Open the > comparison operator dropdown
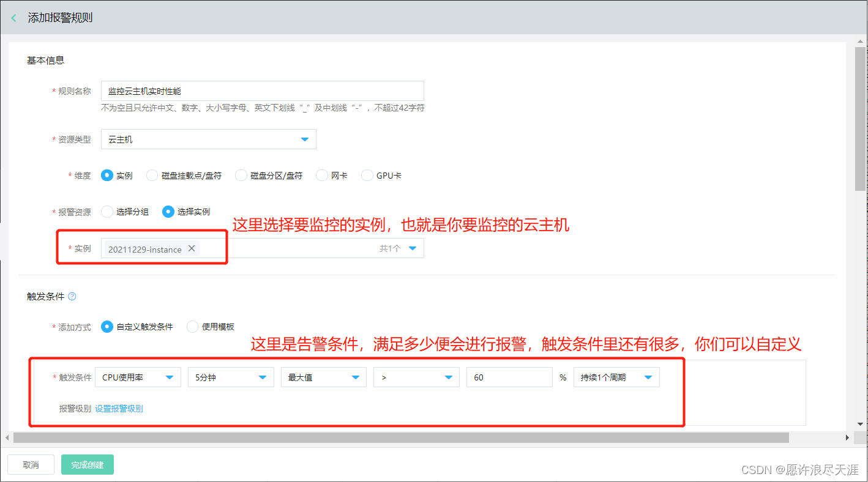 [x=417, y=377]
